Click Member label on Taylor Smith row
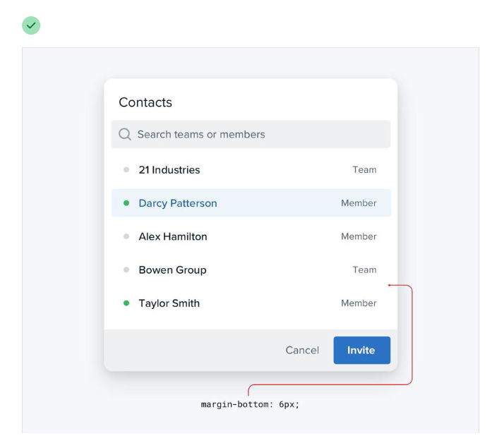This screenshot has height=443, width=504. (359, 303)
